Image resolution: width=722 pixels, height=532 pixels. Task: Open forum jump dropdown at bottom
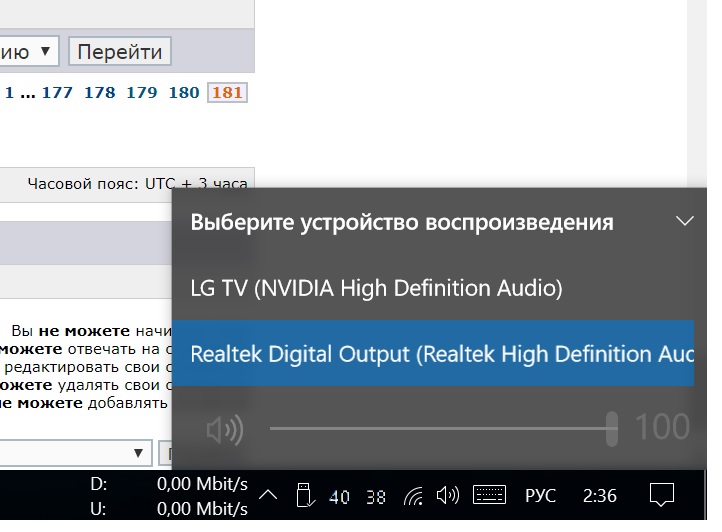[x=76, y=453]
